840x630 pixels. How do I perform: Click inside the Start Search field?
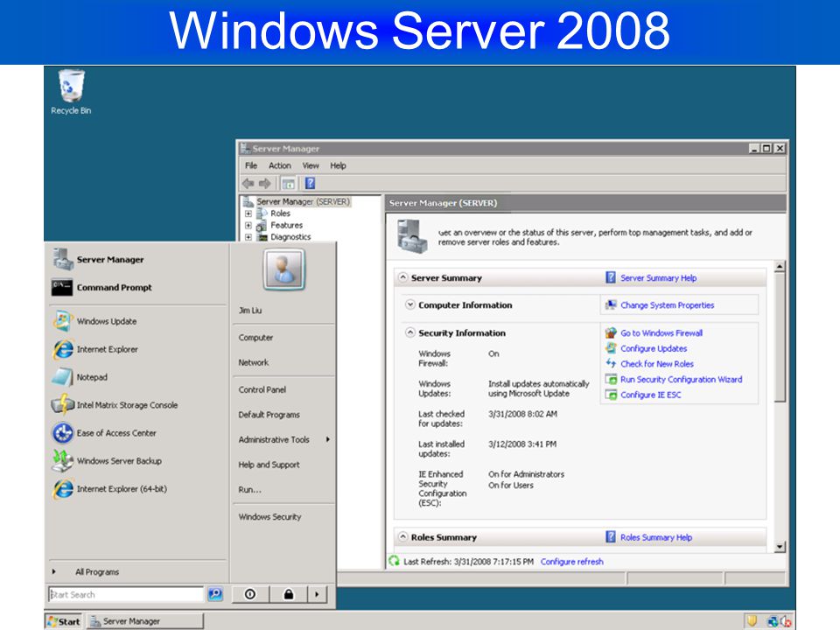click(126, 594)
